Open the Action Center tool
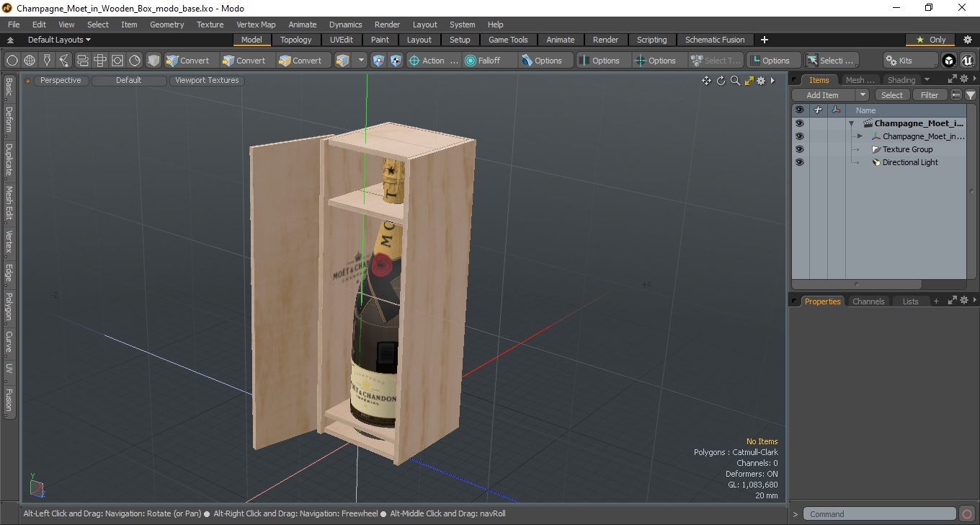The height and width of the screenshot is (525, 980). click(x=433, y=61)
